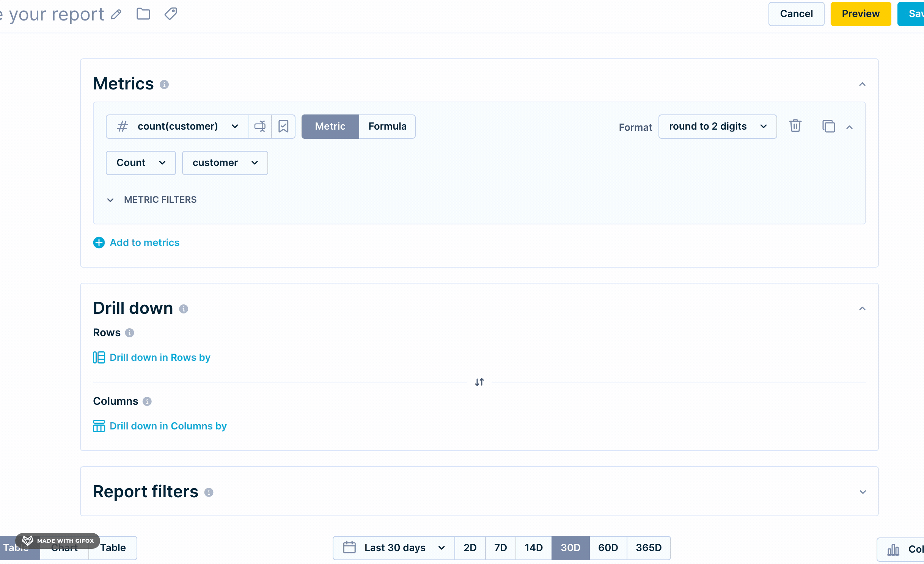Select the 365D range option

(649, 548)
